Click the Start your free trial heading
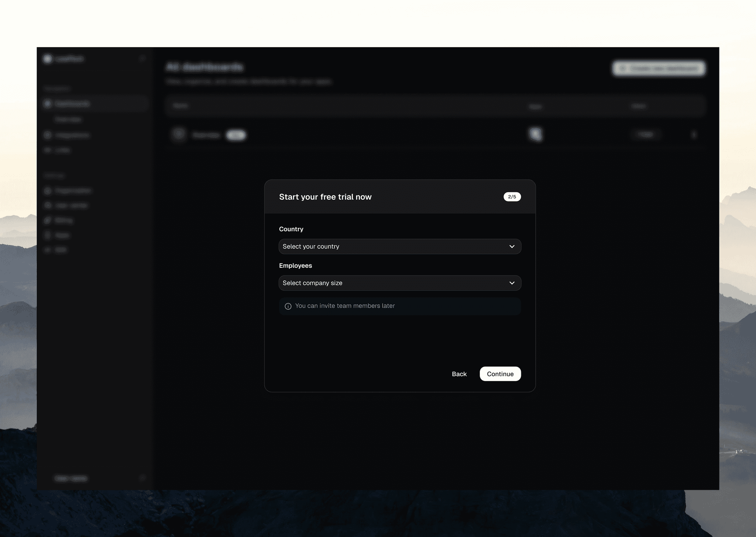 coord(325,197)
